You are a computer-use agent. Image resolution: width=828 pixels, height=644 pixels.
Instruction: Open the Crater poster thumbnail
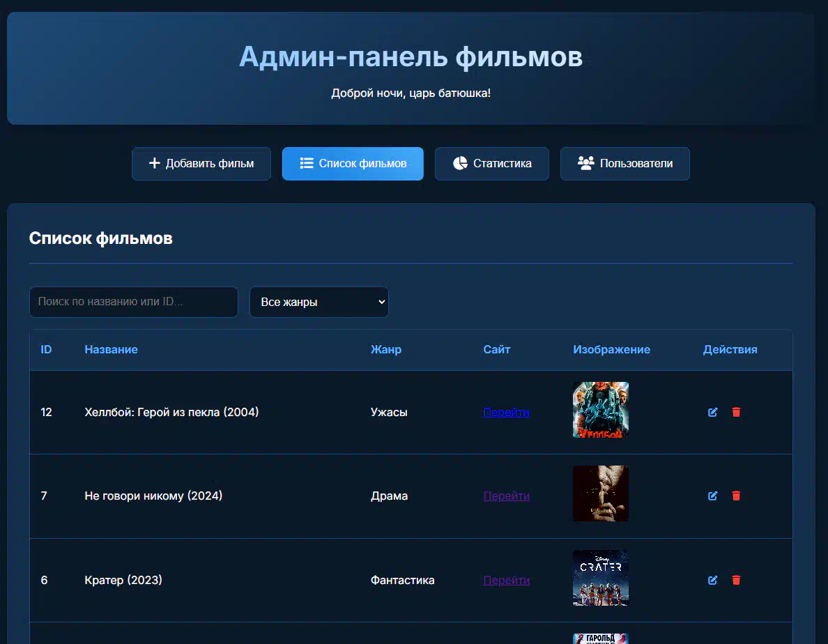click(600, 578)
